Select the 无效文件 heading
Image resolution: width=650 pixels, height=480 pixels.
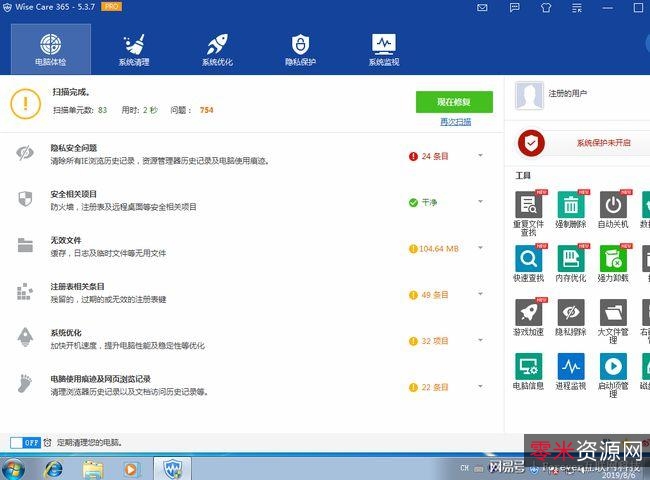(66, 240)
